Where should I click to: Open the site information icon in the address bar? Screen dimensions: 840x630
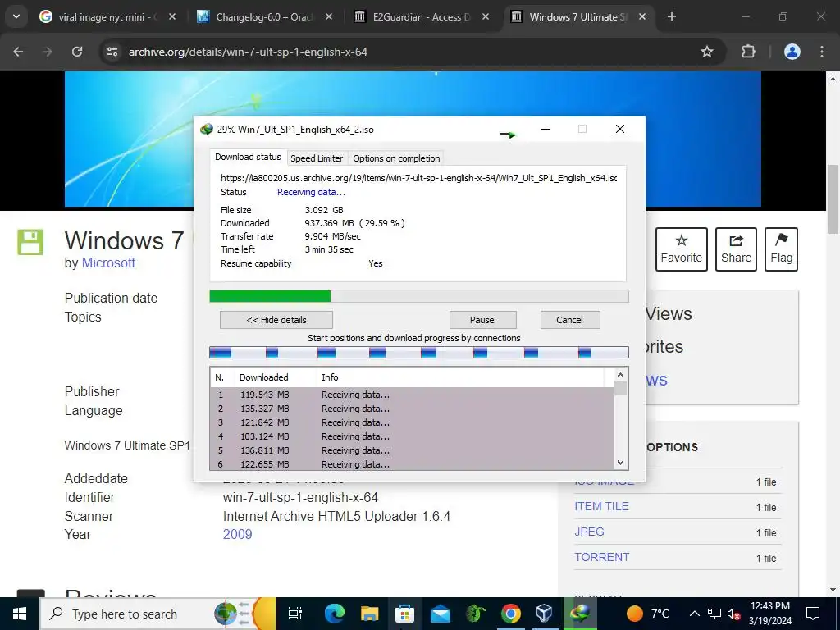(x=112, y=52)
